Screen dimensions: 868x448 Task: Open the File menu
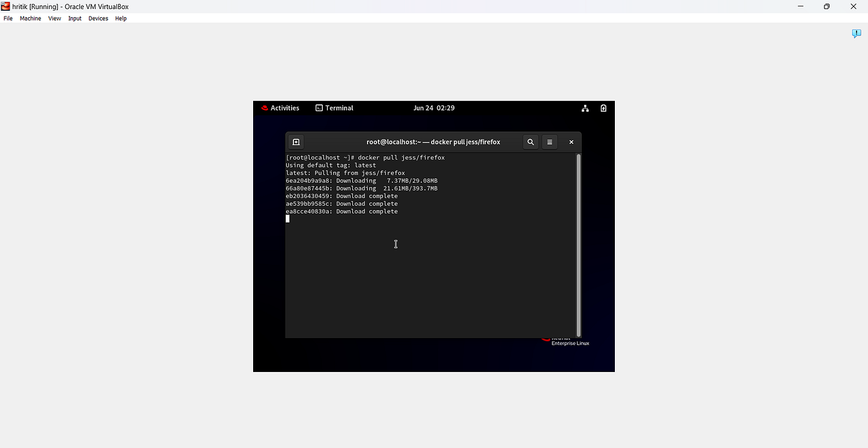click(8, 18)
